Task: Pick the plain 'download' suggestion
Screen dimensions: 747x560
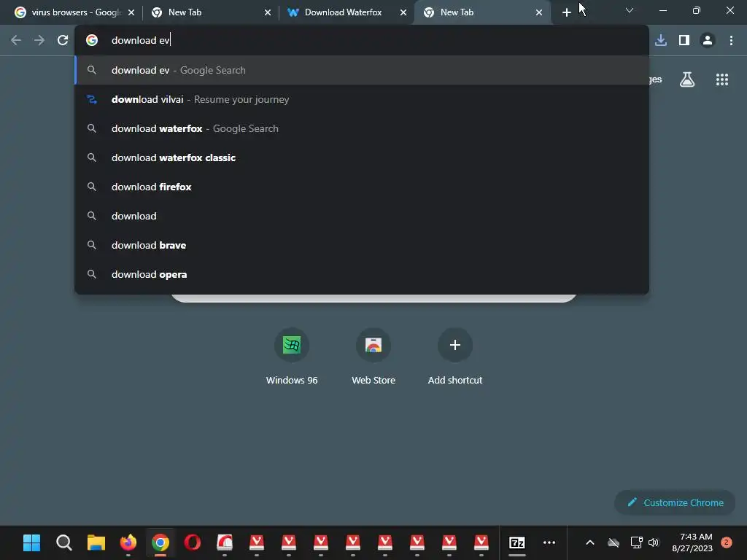Action: 362,216
